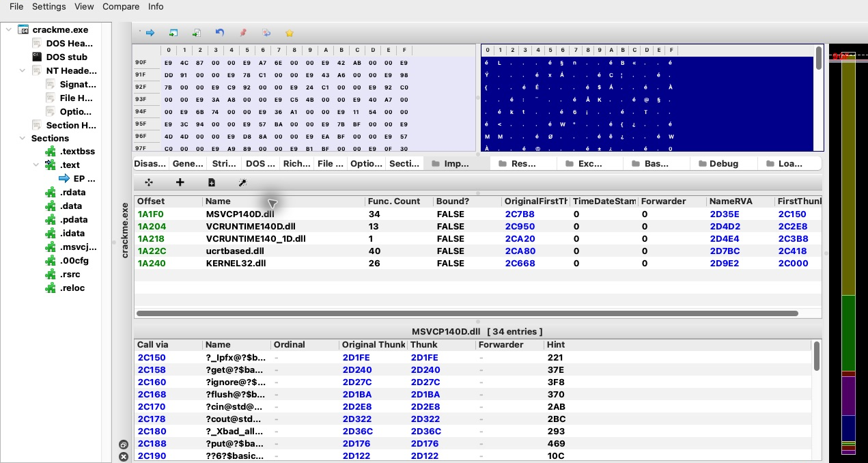Screen dimensions: 868x463
Task: Sort imports by Func. Count column header
Action: (x=399, y=201)
